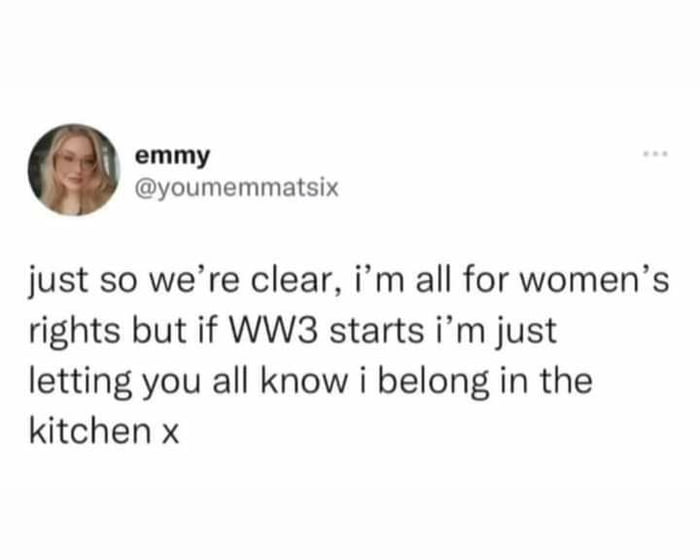Click the word 'starts' in the tweet
The height and width of the screenshot is (560, 700).
pos(376,331)
